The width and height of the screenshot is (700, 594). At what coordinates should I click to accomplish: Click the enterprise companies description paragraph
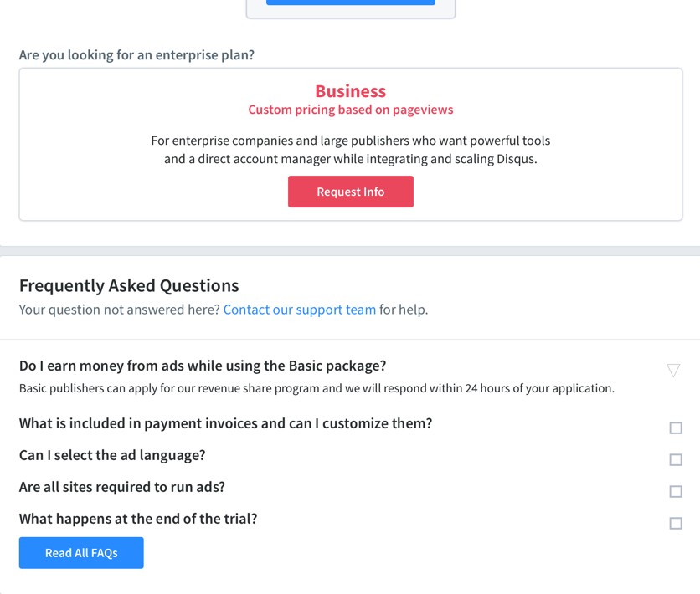[350, 150]
